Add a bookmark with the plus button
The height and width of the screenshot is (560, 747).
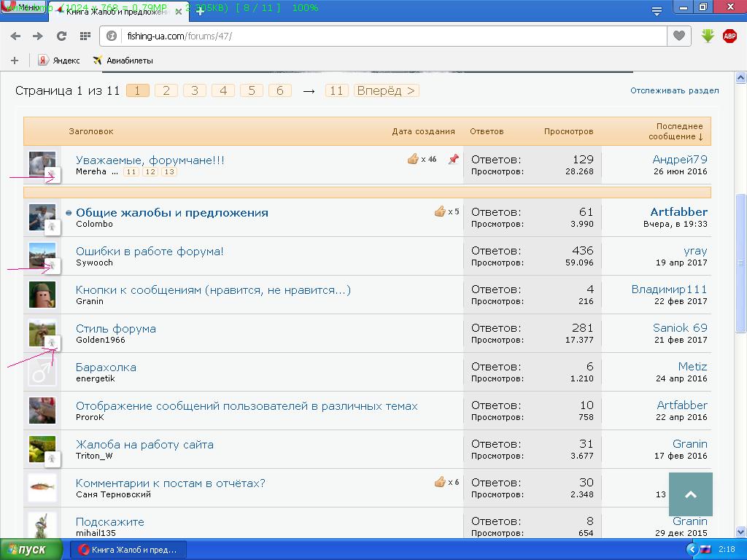point(14,61)
